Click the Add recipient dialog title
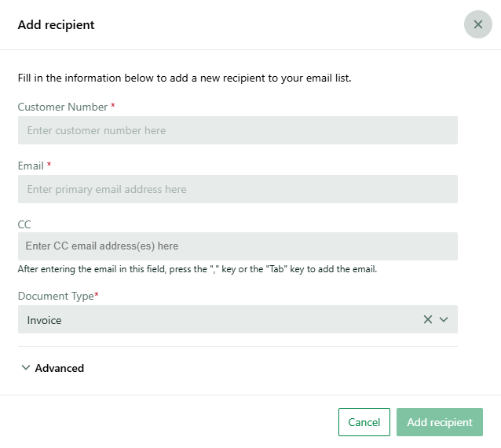501x448 pixels. [x=56, y=24]
